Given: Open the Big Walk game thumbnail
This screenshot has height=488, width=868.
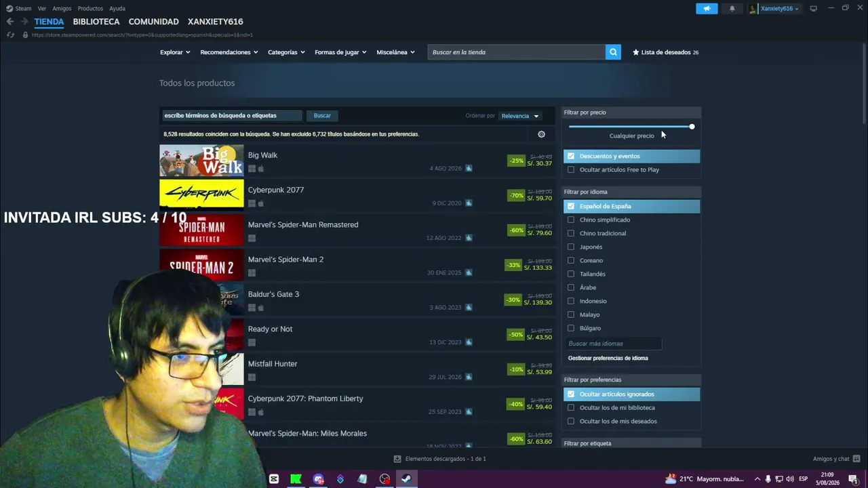Looking at the screenshot, I should coord(201,161).
